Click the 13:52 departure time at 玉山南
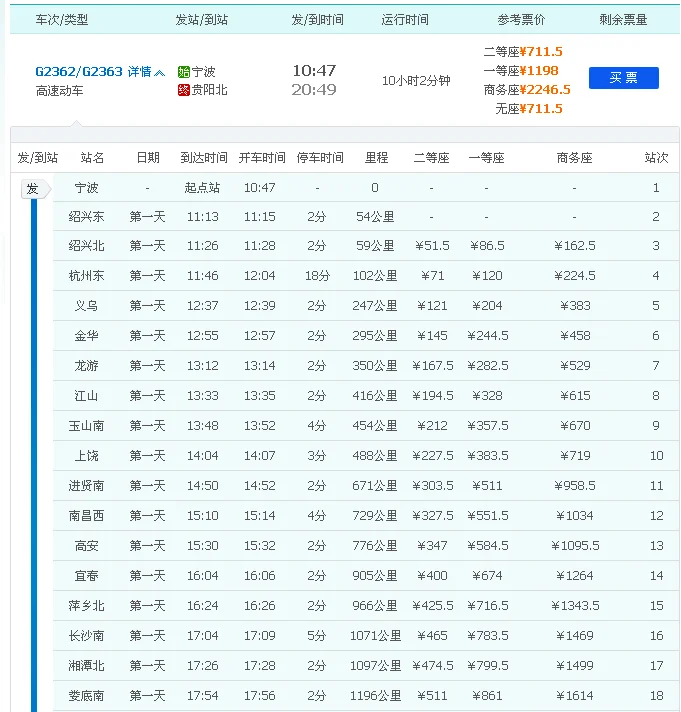Viewport: 681px width, 712px height. (260, 425)
